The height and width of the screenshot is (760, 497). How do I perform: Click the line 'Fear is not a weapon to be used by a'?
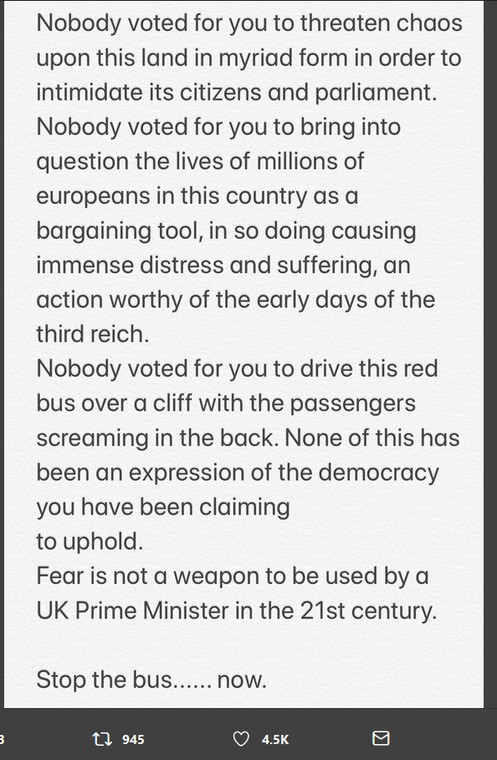point(232,576)
